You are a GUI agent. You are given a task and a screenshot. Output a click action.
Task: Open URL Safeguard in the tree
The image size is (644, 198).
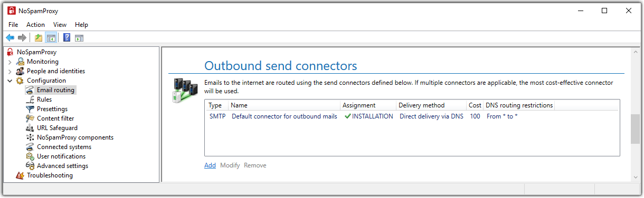(57, 128)
